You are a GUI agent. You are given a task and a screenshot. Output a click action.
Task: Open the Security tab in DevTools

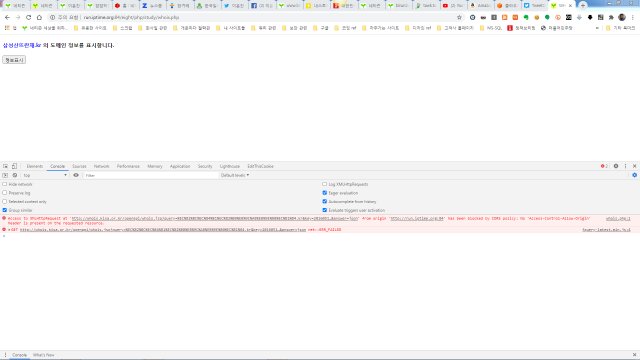(x=205, y=166)
